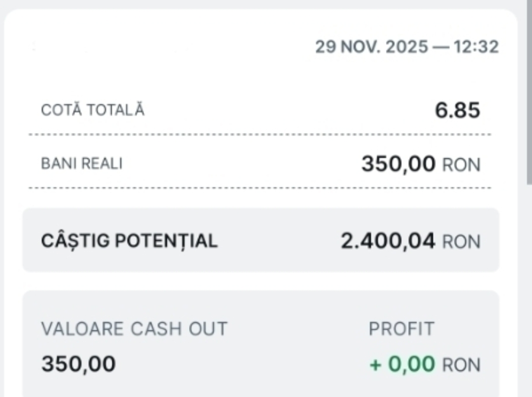Click the green plus sign in profit

tap(376, 365)
